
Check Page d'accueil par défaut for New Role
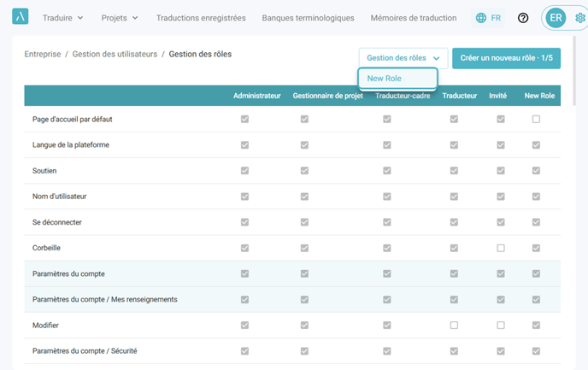[x=536, y=120]
